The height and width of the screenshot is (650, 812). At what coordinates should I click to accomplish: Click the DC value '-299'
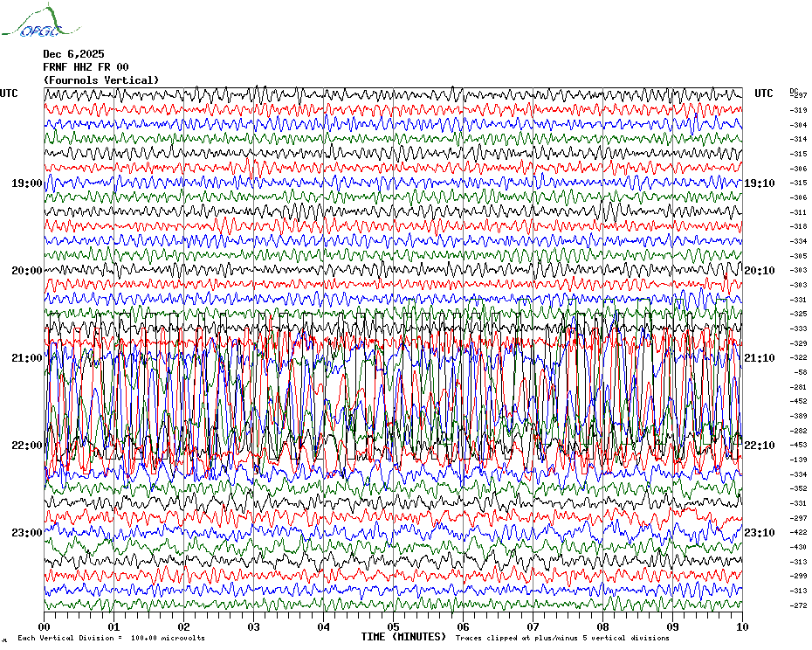(799, 576)
